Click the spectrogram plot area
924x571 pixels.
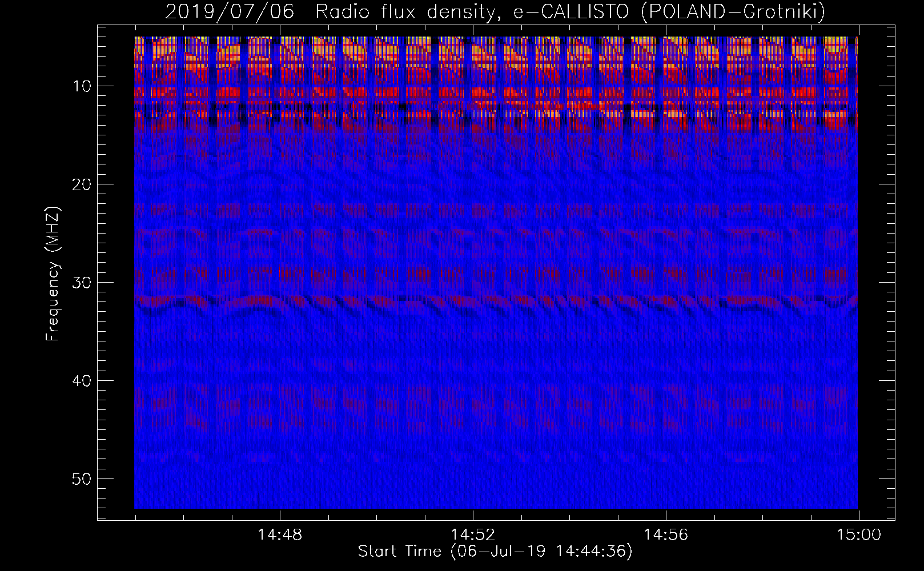tap(496, 272)
